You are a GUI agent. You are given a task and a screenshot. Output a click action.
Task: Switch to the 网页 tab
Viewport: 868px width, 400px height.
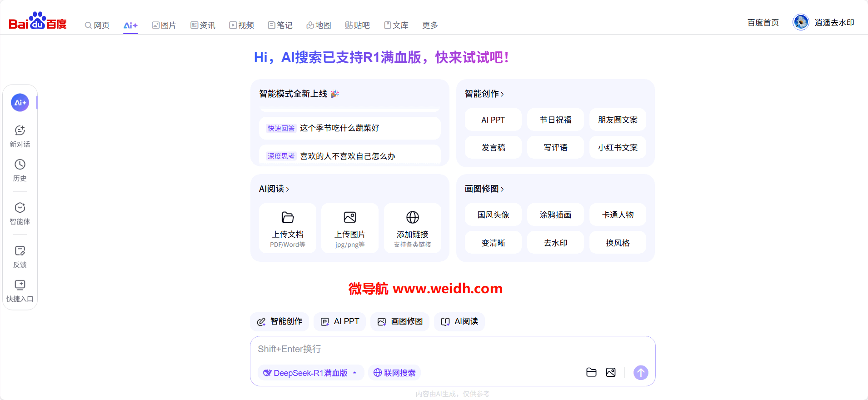97,25
